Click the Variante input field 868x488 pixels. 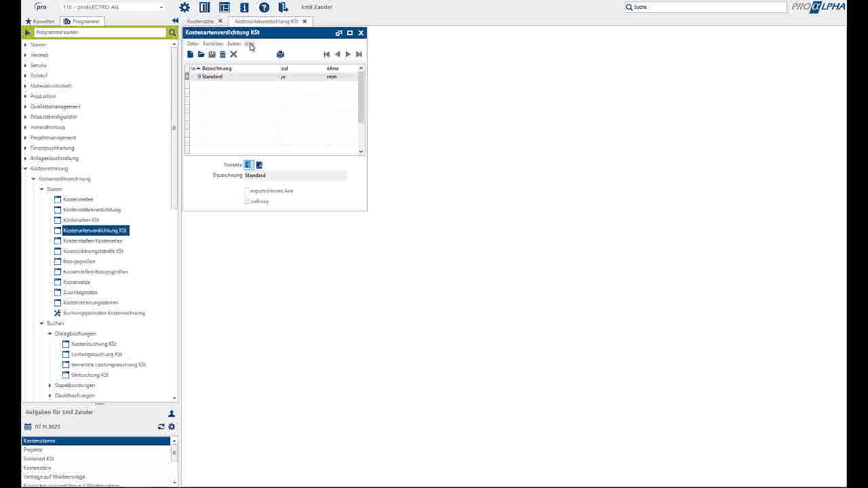click(248, 165)
